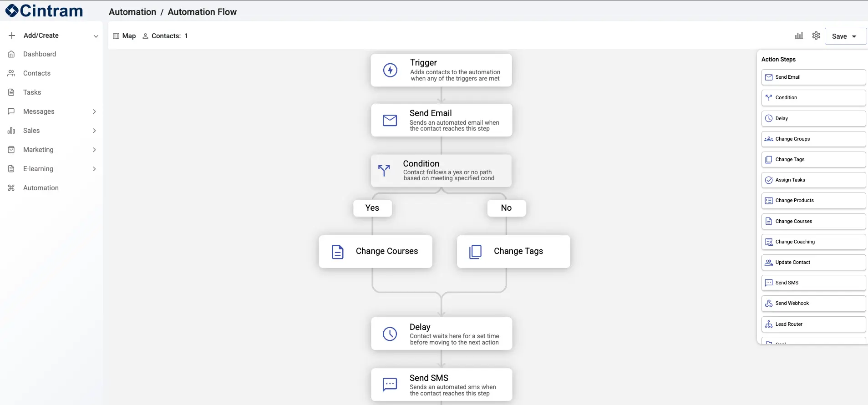The image size is (868, 405).
Task: Open the Save dropdown menu
Action: [x=854, y=36]
